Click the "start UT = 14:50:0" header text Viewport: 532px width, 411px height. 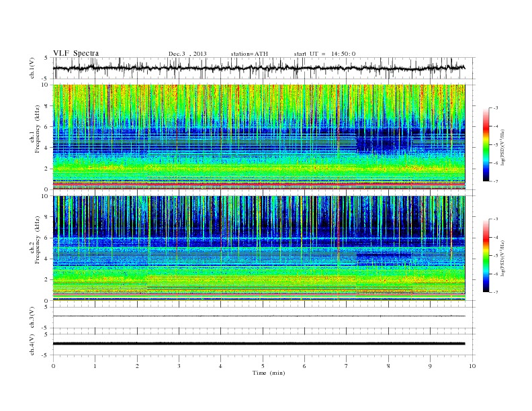(x=324, y=54)
